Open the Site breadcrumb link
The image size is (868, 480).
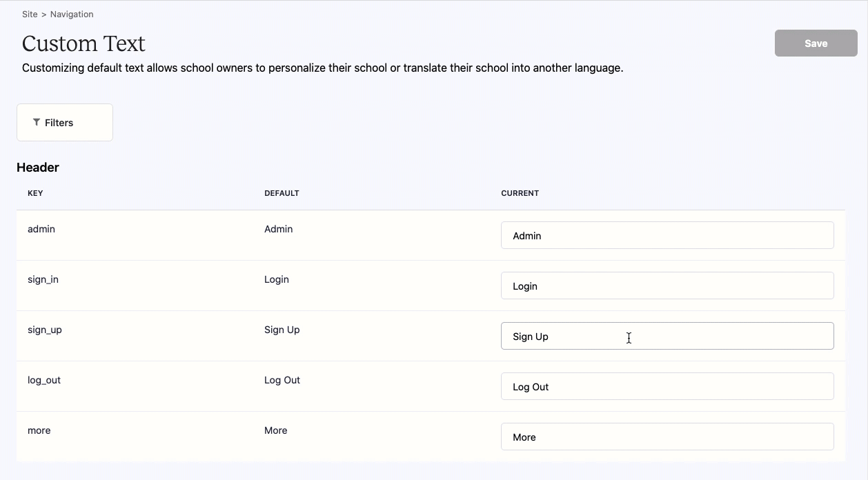pyautogui.click(x=30, y=14)
